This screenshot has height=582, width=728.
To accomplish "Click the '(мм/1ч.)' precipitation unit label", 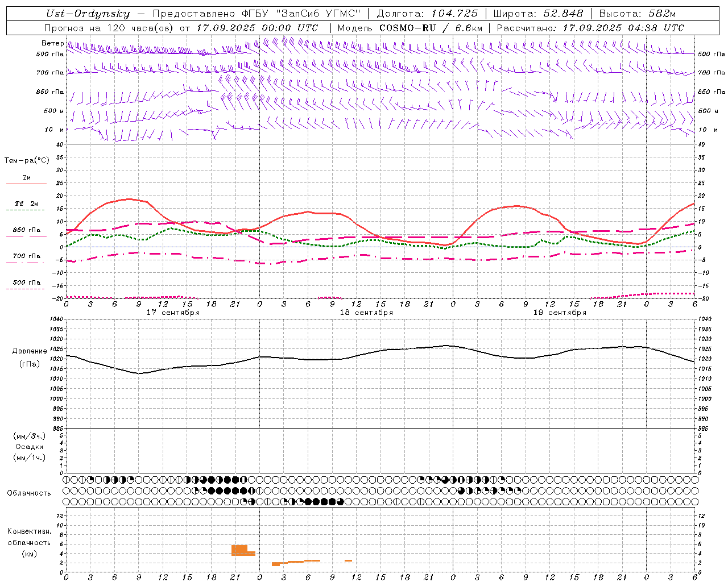I will pos(30,458).
